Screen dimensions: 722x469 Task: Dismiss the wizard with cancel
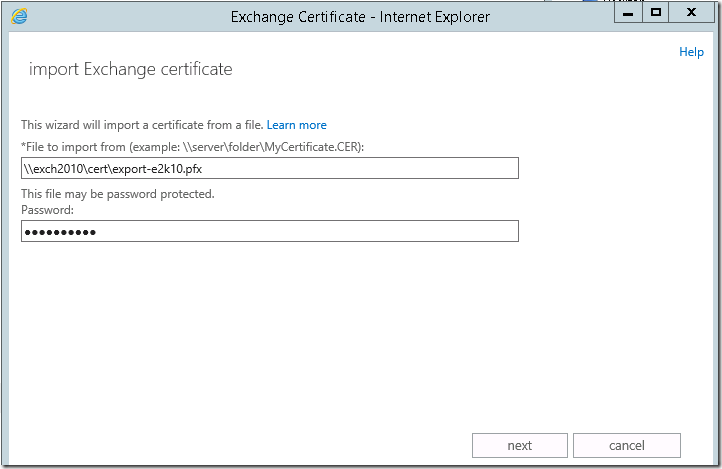pyautogui.click(x=627, y=445)
